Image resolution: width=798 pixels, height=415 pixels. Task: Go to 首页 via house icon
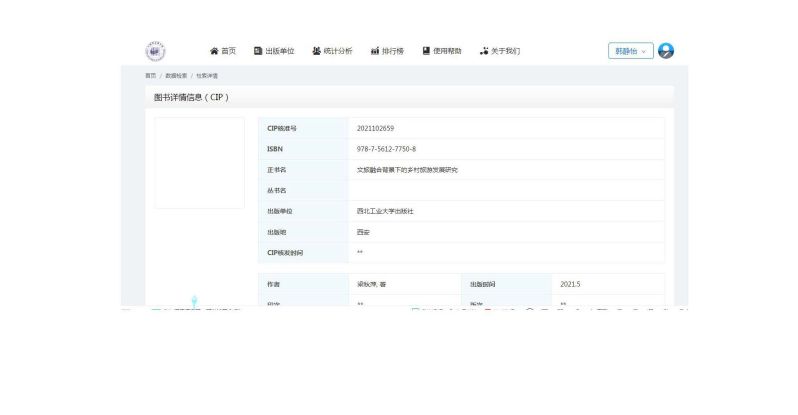[x=222, y=51]
